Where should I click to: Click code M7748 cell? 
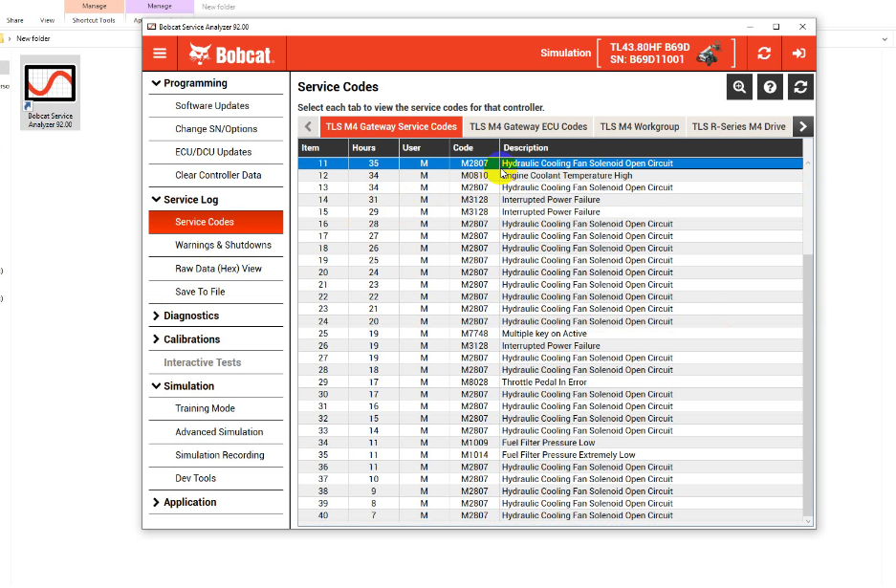point(474,333)
